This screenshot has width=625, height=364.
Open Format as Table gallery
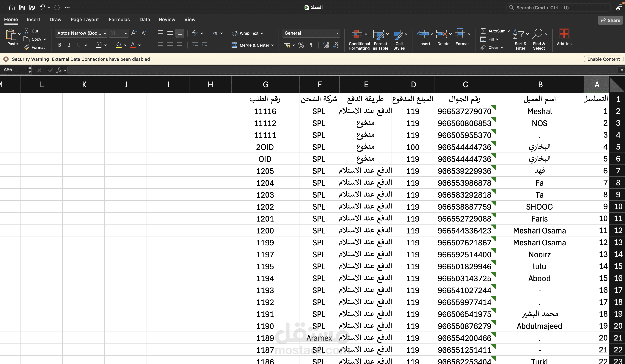tap(380, 40)
